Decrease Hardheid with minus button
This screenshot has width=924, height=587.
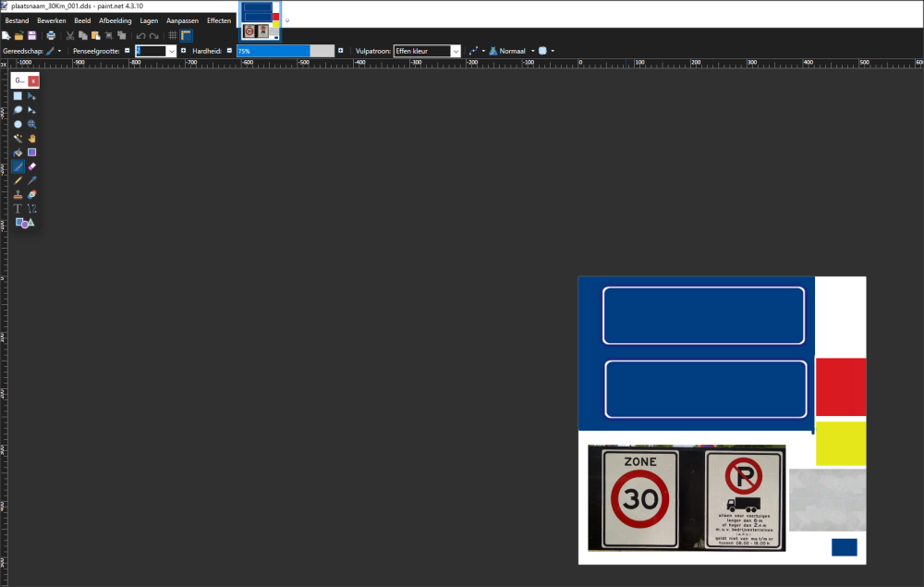click(230, 51)
